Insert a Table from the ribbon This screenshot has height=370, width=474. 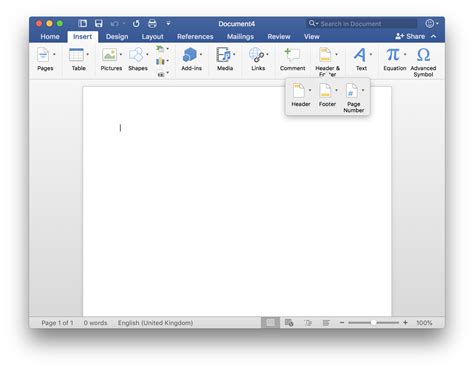click(x=76, y=55)
